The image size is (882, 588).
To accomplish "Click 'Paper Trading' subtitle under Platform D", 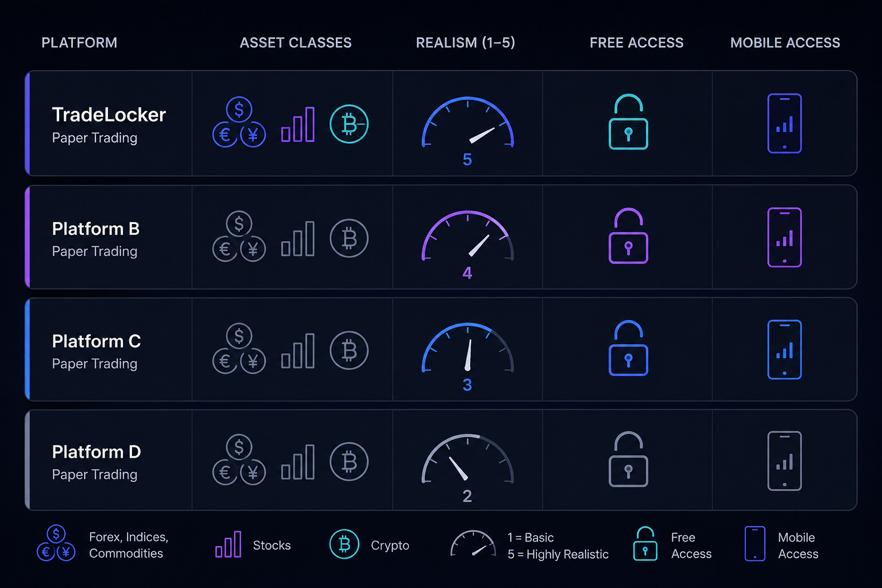I will 95,475.
